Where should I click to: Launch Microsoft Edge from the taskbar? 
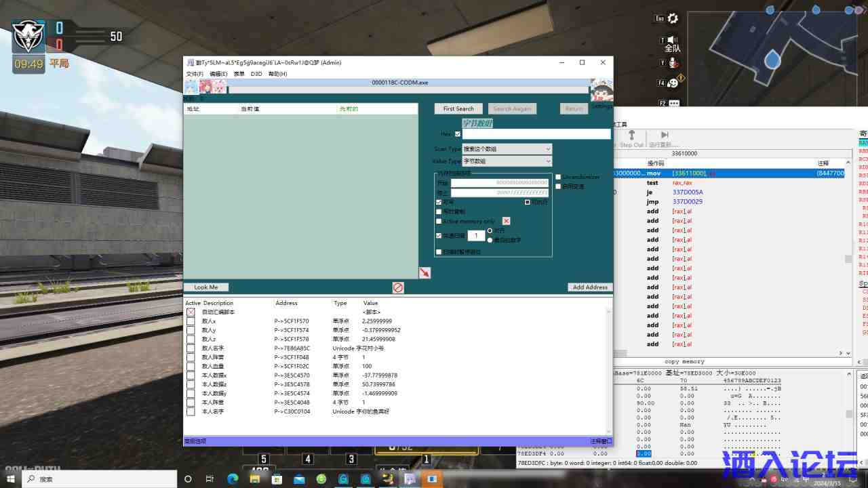tap(233, 479)
